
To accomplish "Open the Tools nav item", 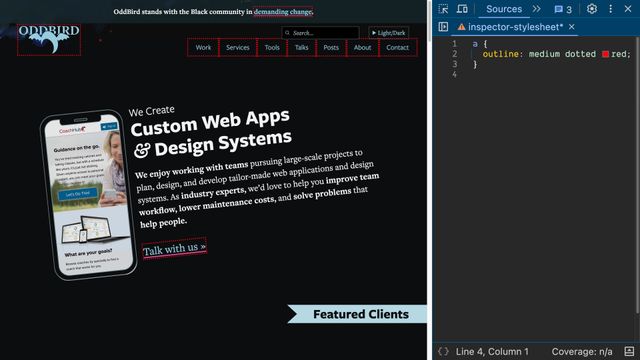I will click(272, 47).
